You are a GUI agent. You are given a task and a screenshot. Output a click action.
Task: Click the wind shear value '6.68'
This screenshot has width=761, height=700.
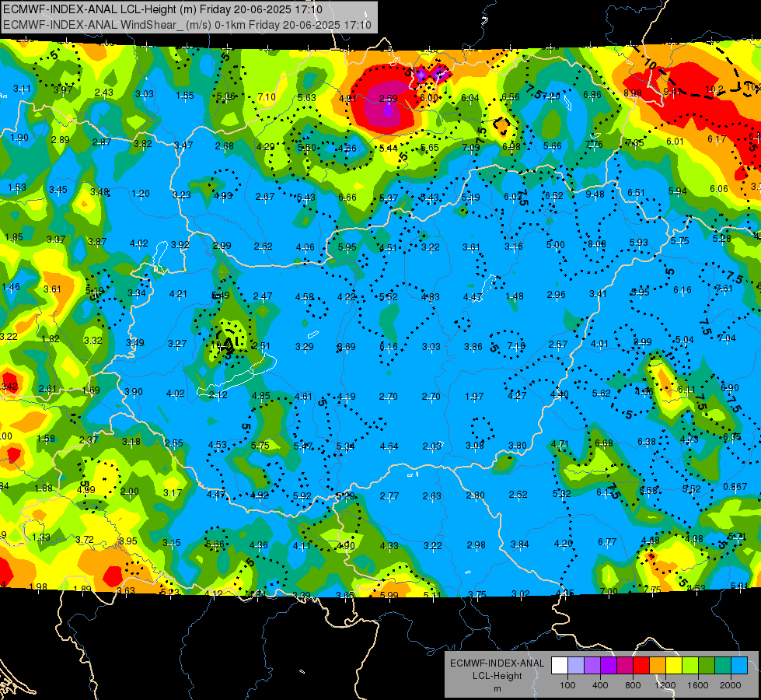tap(604, 443)
